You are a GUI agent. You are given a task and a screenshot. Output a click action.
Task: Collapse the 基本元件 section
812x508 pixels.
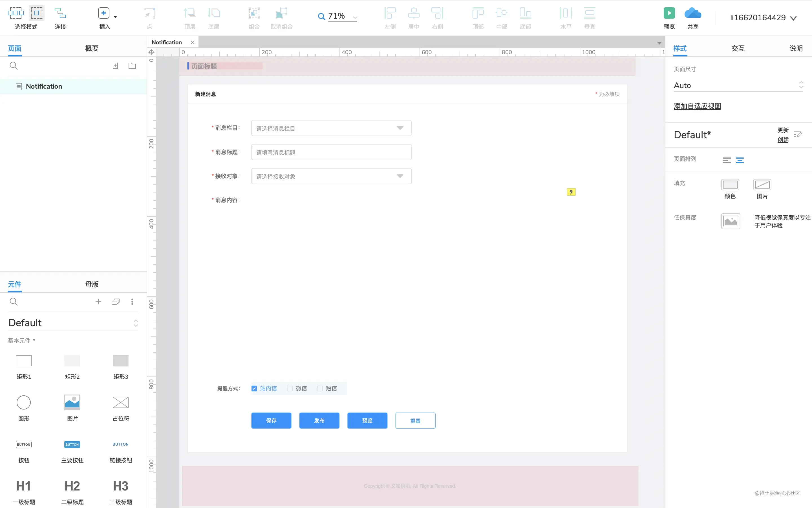coord(22,340)
